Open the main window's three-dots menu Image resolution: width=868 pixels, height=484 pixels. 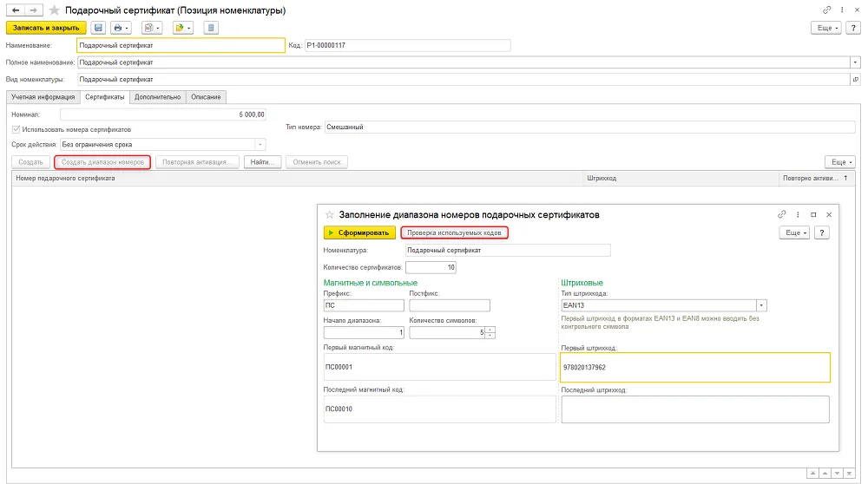(842, 10)
